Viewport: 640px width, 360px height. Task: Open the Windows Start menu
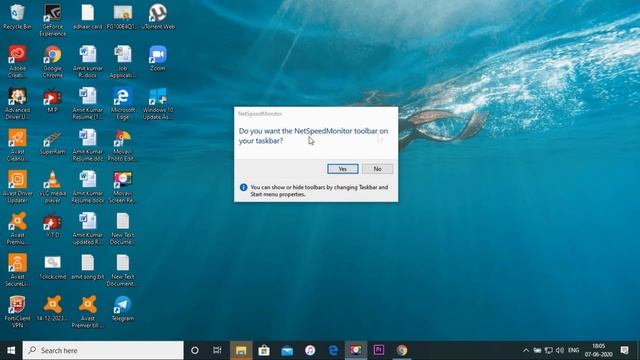[11, 350]
